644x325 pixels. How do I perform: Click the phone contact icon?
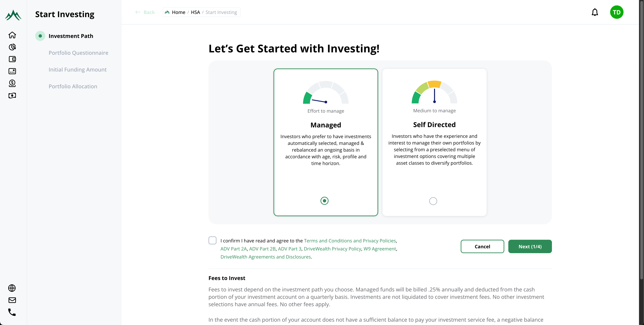tap(12, 312)
